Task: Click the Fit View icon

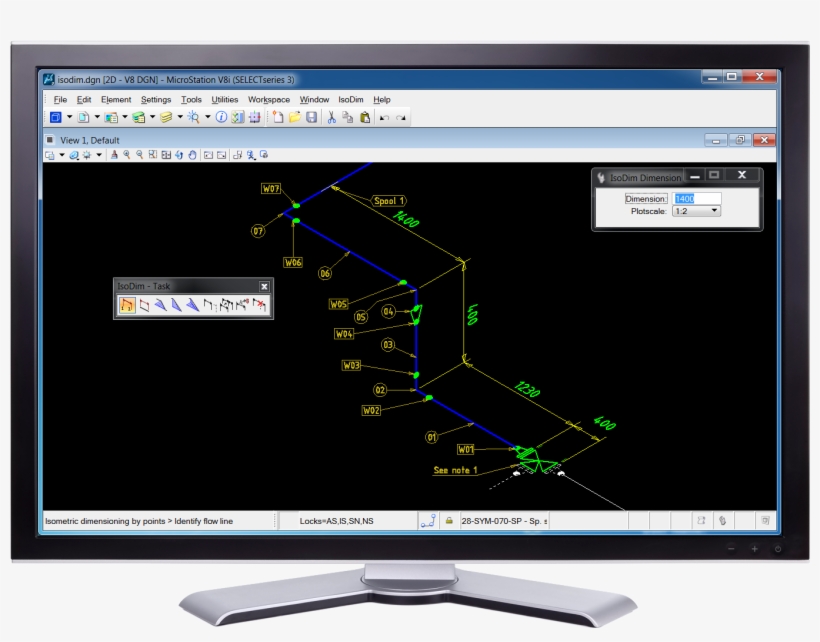Action: pyautogui.click(x=166, y=155)
